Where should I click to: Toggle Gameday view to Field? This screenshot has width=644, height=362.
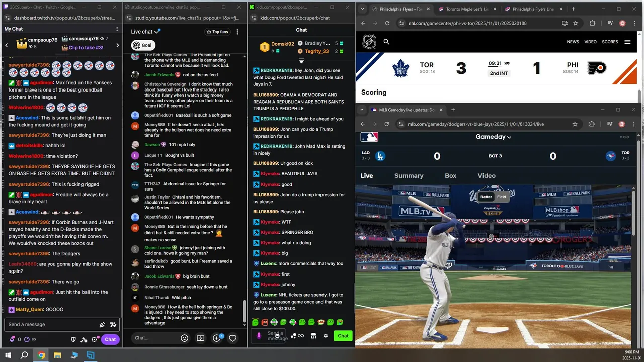pyautogui.click(x=502, y=197)
